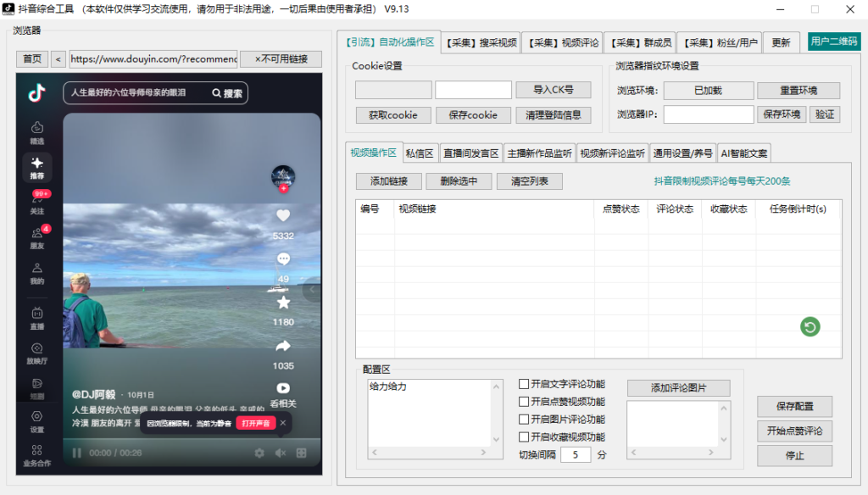This screenshot has width=868, height=495.
Task: Click the 添加链接 button
Action: [x=388, y=181]
